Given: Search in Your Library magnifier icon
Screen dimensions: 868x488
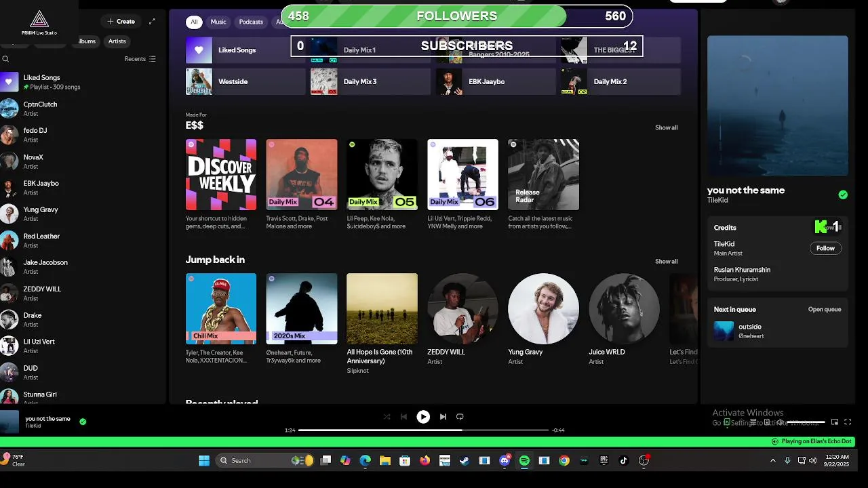Looking at the screenshot, I should click(5, 59).
